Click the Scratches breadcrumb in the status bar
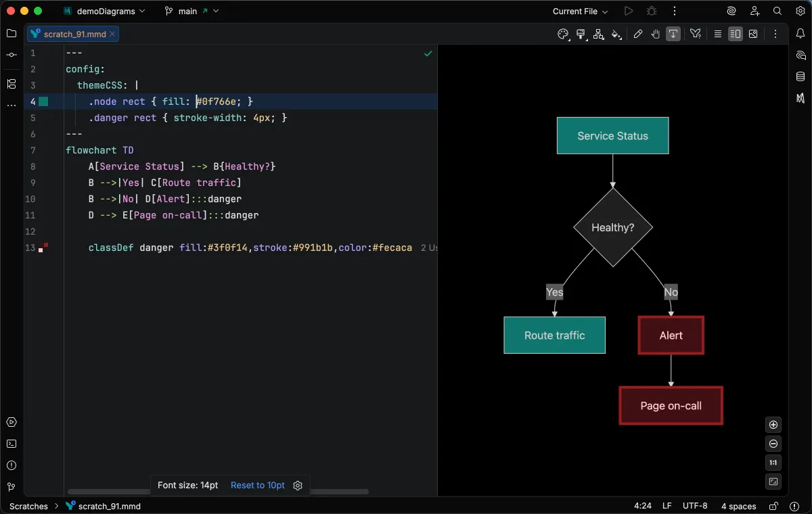 click(28, 506)
